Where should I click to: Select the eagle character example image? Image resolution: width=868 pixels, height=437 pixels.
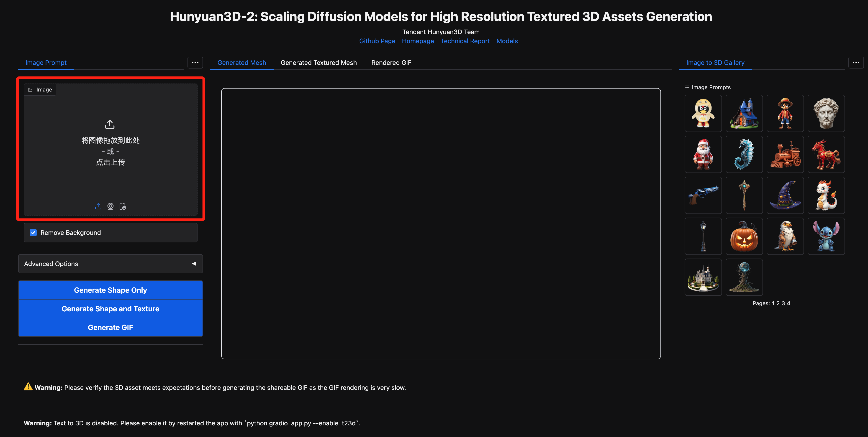tap(785, 236)
